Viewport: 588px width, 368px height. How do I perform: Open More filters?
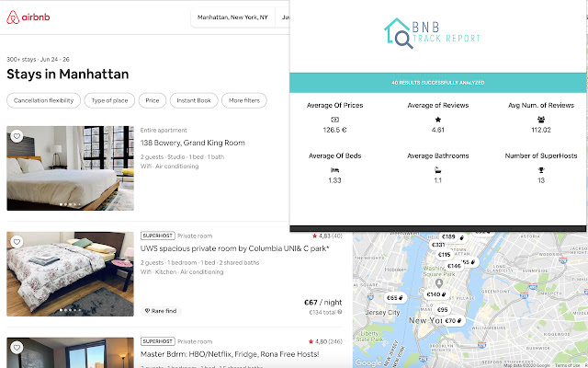pyautogui.click(x=243, y=100)
